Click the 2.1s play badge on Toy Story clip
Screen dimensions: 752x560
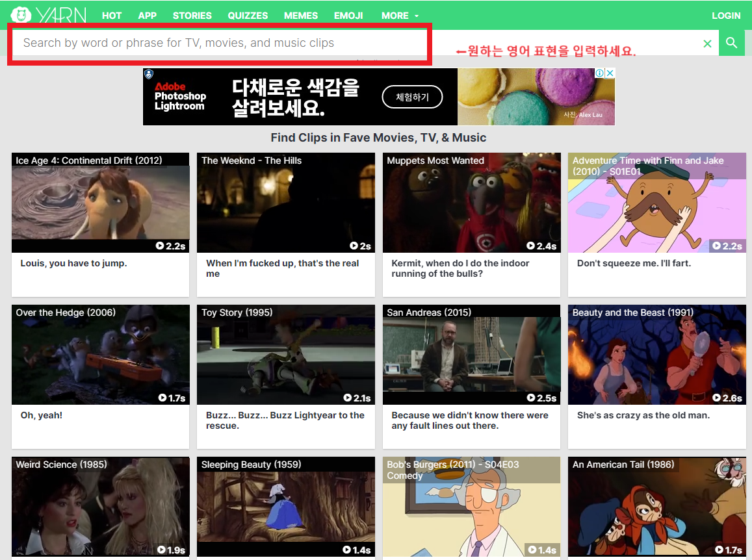(x=357, y=398)
